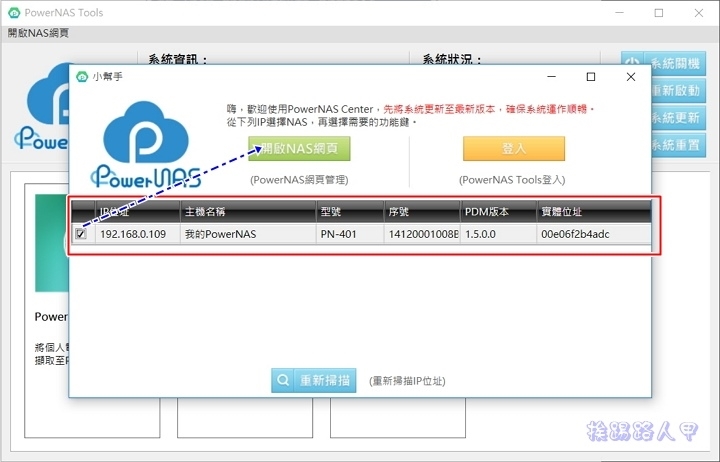
Task: Click the 系統更新 system update button
Action: point(664,118)
